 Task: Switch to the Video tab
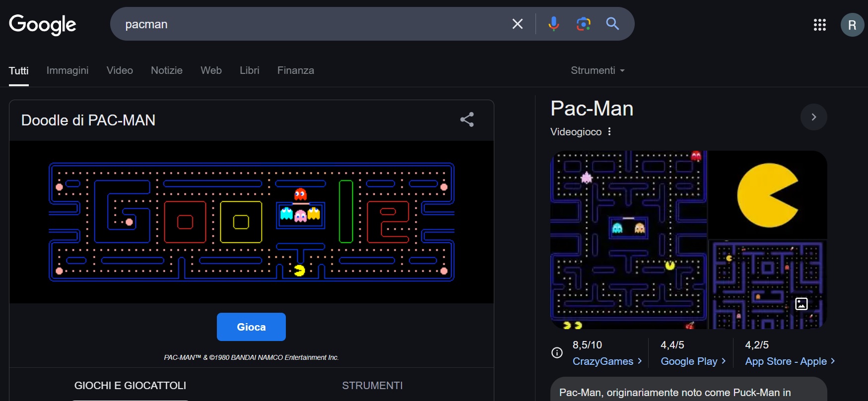(120, 70)
